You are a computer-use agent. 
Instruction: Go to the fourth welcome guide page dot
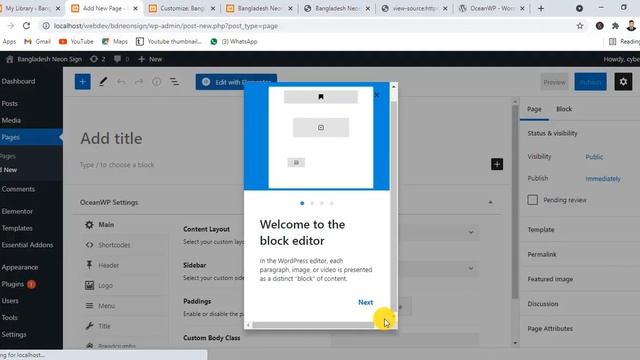pyautogui.click(x=331, y=203)
